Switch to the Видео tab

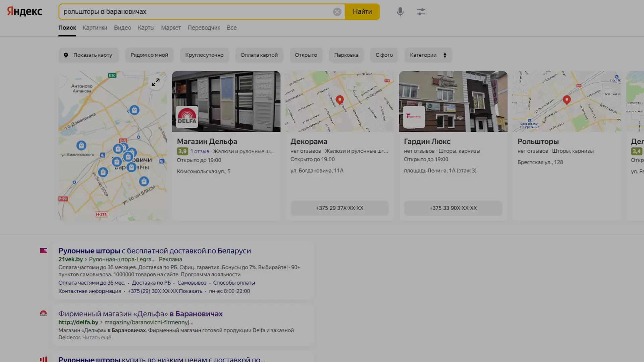(122, 28)
